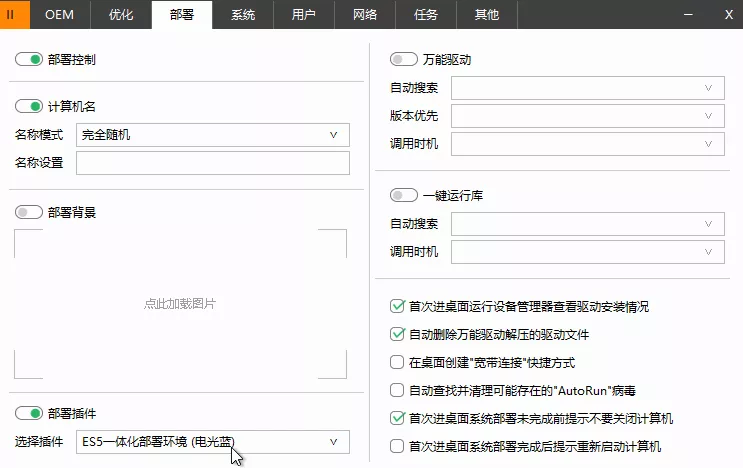Viewport: 743px width, 468px height.
Task: Uncheck 自动删除万能驱动解压的驱动文件
Action: tap(397, 334)
